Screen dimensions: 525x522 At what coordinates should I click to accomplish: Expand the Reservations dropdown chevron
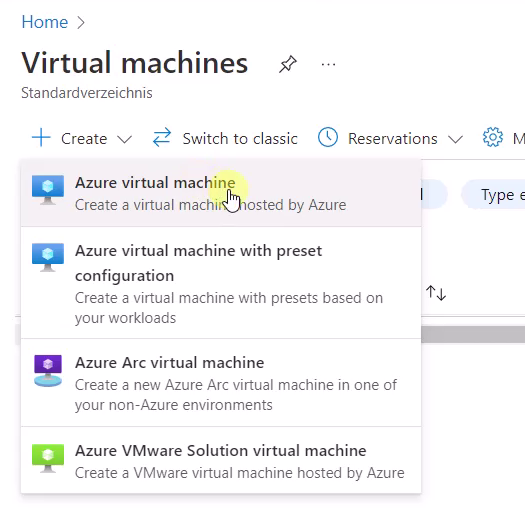pyautogui.click(x=455, y=139)
